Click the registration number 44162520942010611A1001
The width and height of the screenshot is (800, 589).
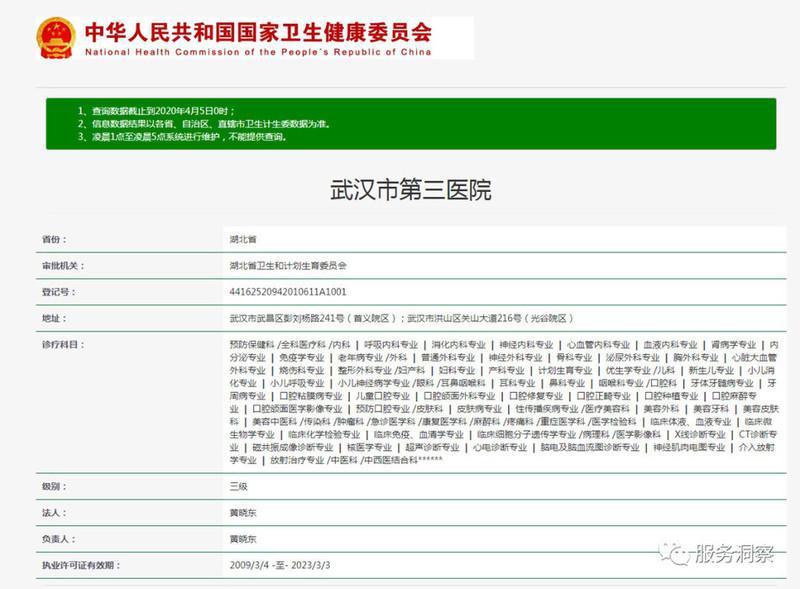coord(288,292)
